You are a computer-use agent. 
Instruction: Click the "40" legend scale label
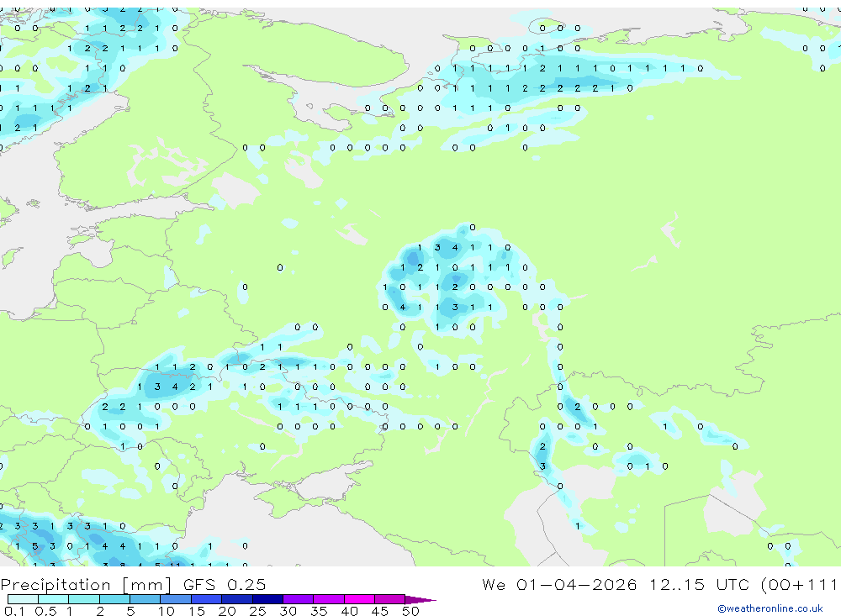(350, 611)
